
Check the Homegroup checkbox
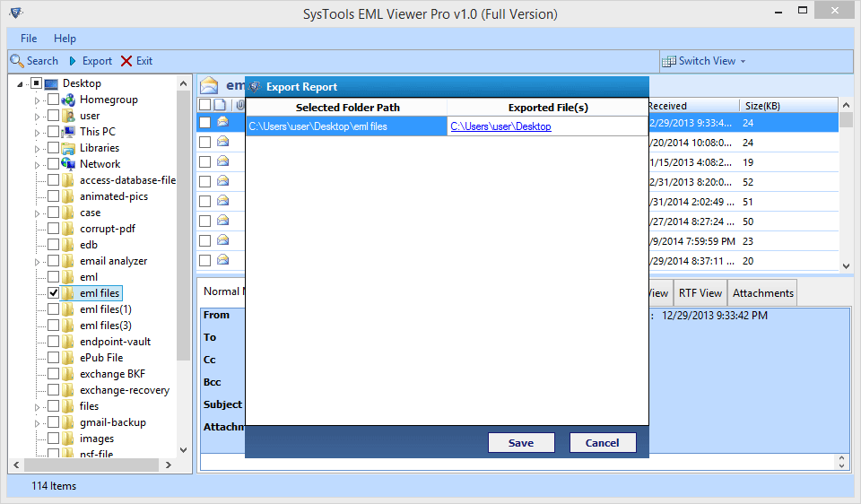(x=53, y=100)
